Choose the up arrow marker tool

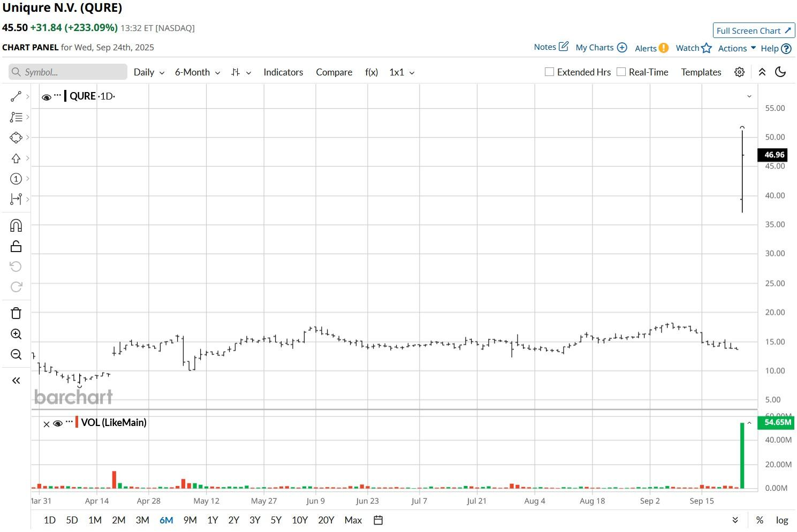[x=16, y=158]
